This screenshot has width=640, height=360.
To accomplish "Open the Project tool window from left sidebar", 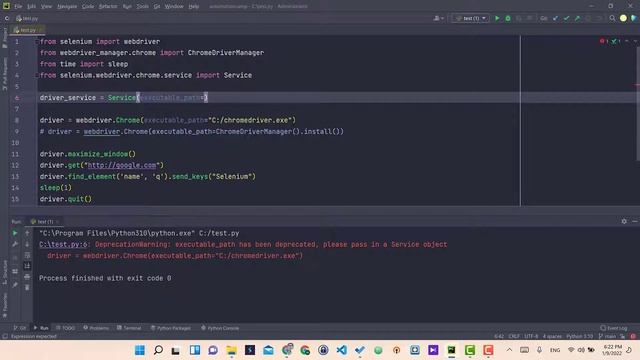I will (5, 38).
